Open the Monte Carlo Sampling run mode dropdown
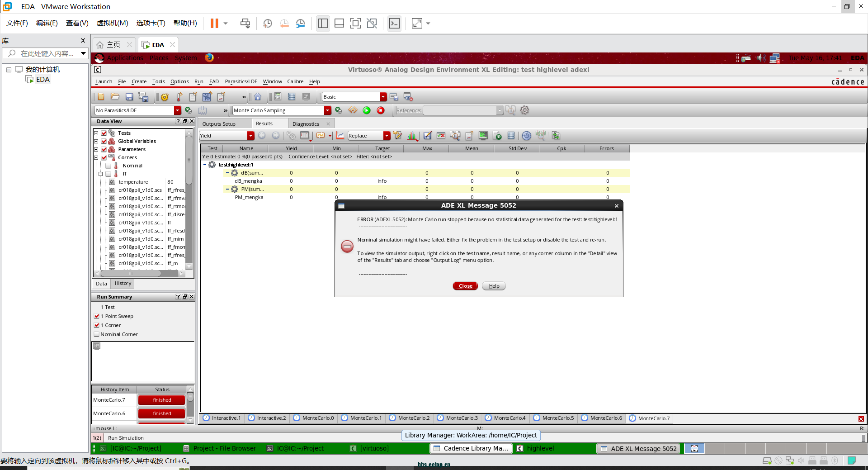868x470 pixels. 327,110
